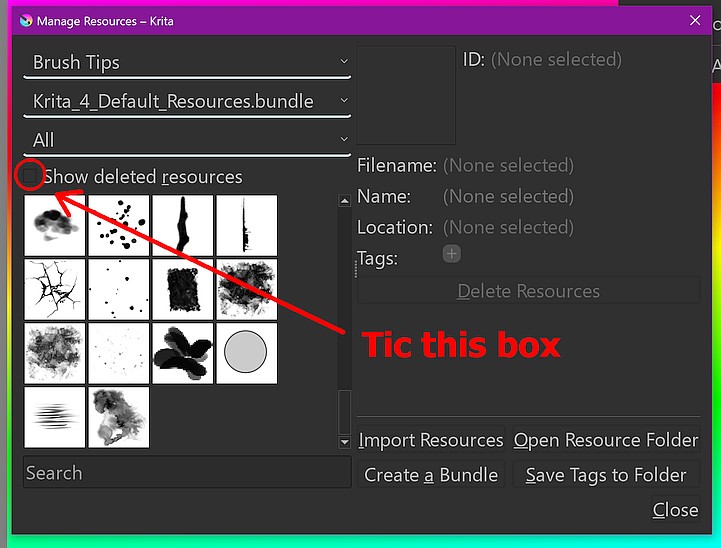The width and height of the screenshot is (721, 548).
Task: Click the Delete Resources button
Action: pyautogui.click(x=528, y=291)
